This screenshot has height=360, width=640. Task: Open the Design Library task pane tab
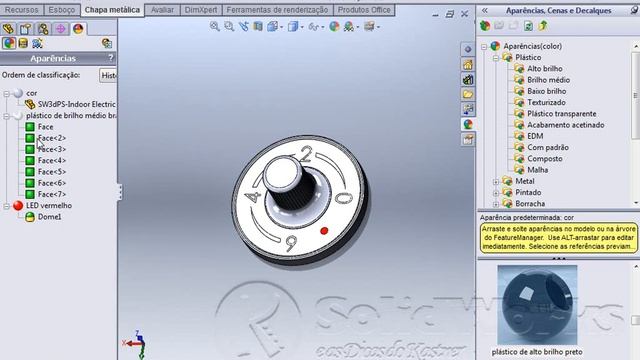click(x=468, y=79)
